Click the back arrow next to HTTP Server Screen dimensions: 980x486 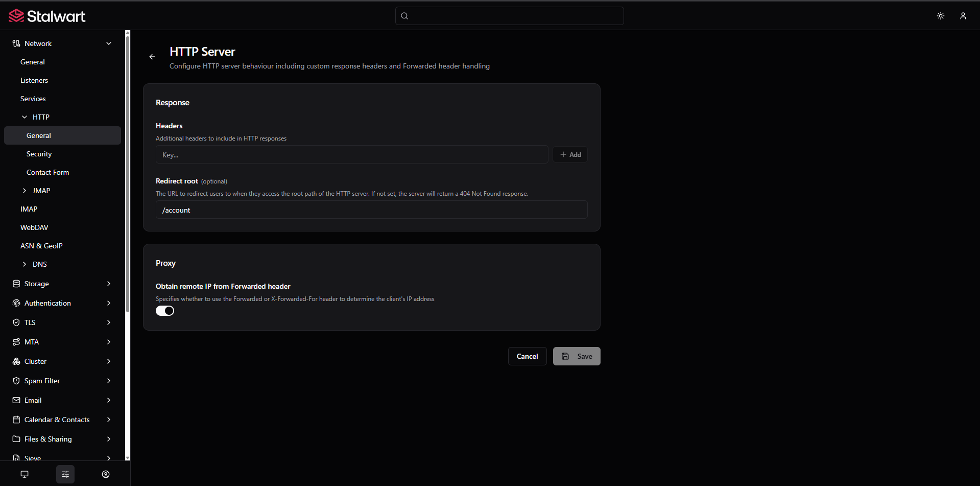(152, 57)
